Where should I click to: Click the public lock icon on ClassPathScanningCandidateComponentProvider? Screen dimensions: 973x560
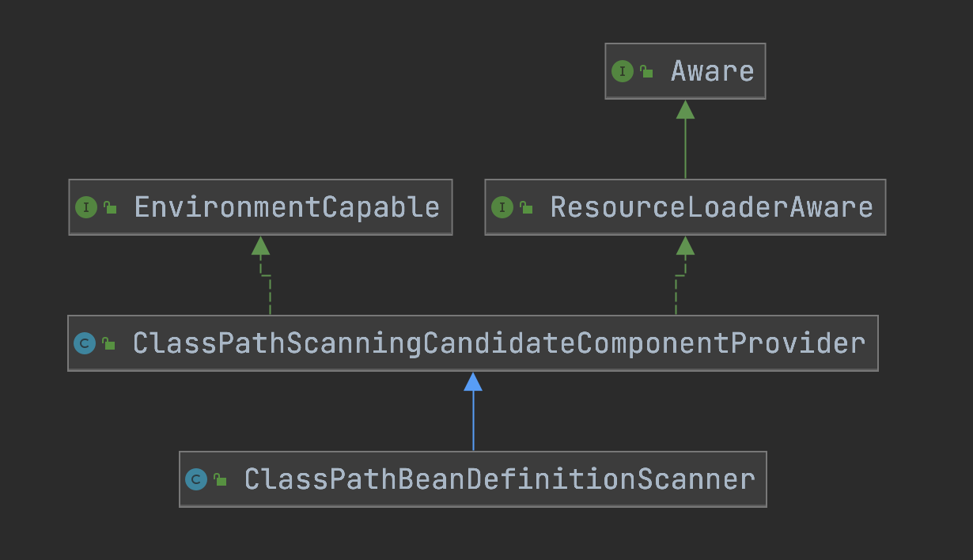(x=108, y=344)
